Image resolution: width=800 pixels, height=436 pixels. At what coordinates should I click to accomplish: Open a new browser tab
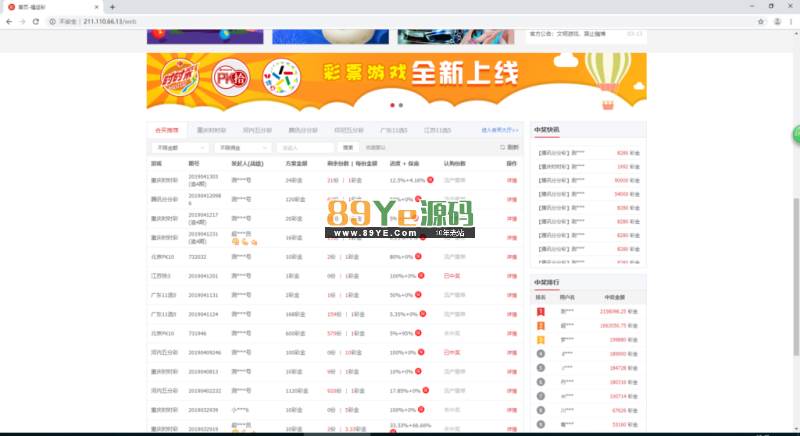tap(112, 6)
